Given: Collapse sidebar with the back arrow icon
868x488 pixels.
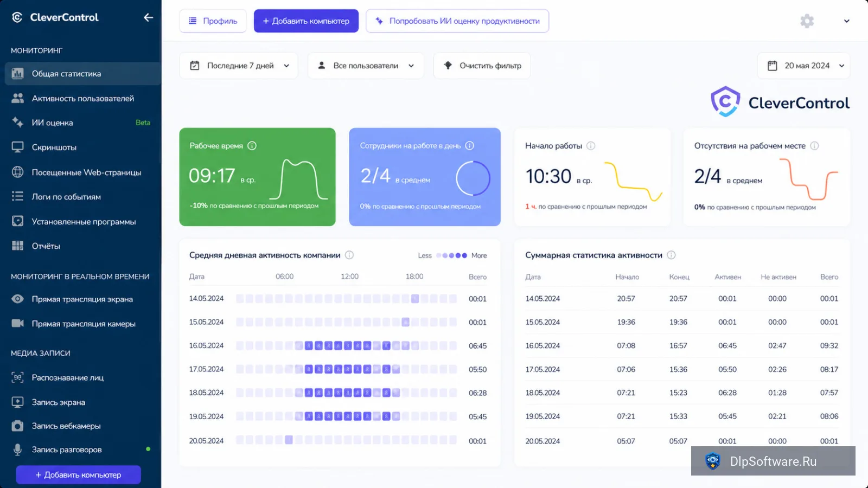Looking at the screenshot, I should click(148, 17).
